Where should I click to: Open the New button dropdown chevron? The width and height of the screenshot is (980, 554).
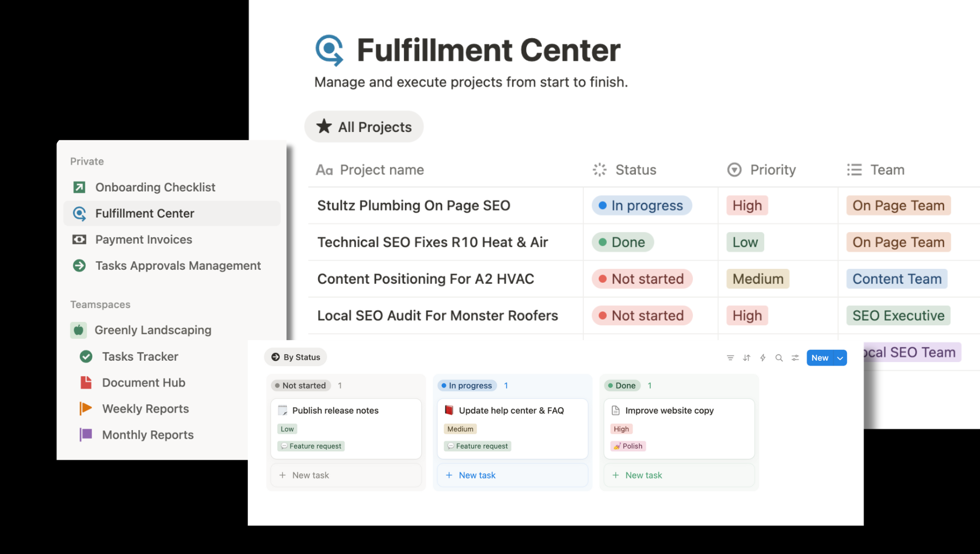pyautogui.click(x=840, y=357)
